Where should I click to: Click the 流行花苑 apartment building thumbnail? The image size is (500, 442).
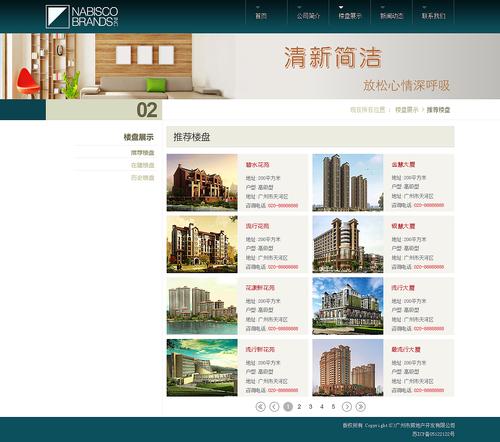[x=202, y=244]
